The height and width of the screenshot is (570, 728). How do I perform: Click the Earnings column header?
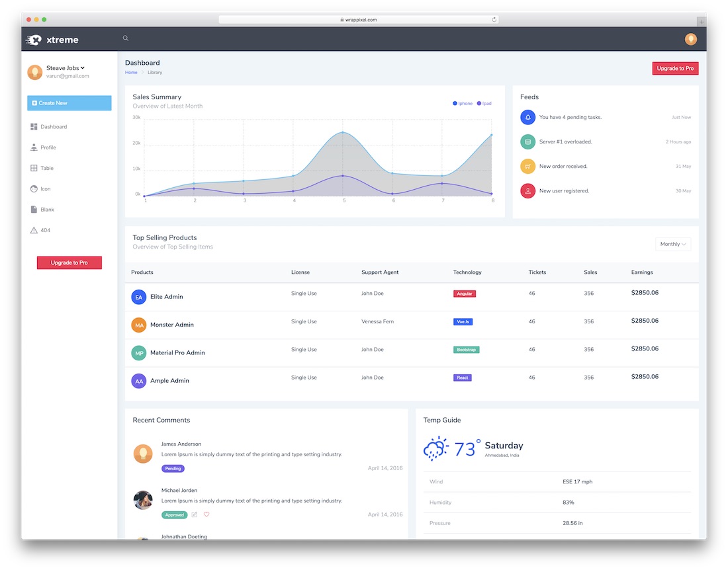[x=642, y=272]
